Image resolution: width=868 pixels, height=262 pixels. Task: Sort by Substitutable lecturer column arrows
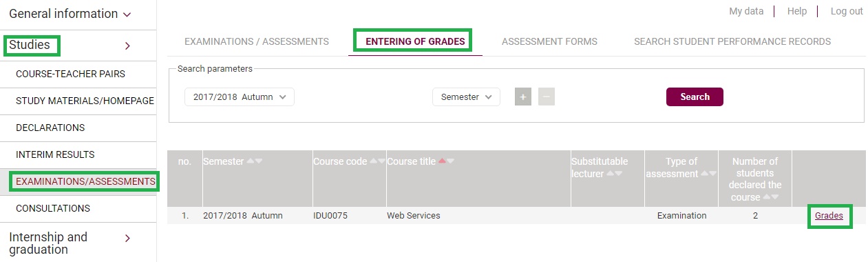(614, 174)
